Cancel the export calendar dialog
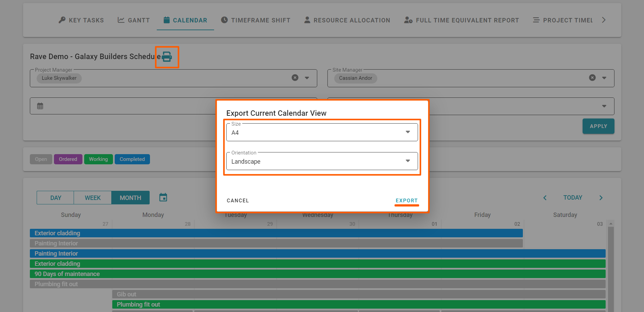The height and width of the screenshot is (312, 644). point(238,201)
